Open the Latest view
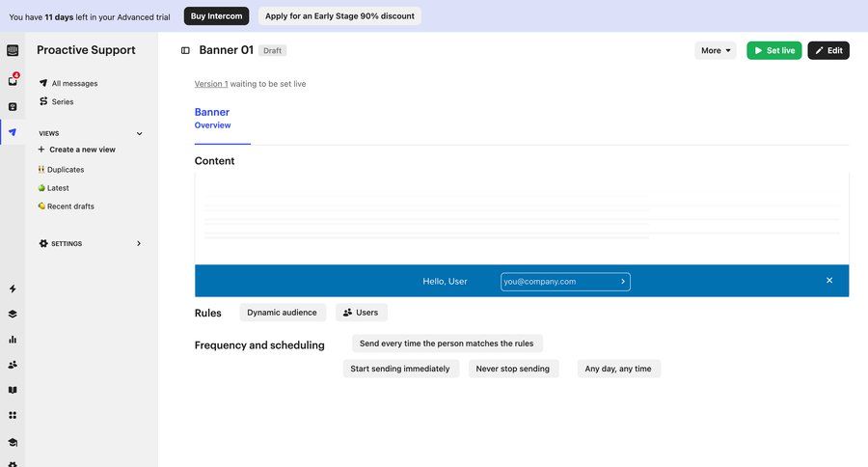Viewport: 868px width, 467px height. pos(58,188)
